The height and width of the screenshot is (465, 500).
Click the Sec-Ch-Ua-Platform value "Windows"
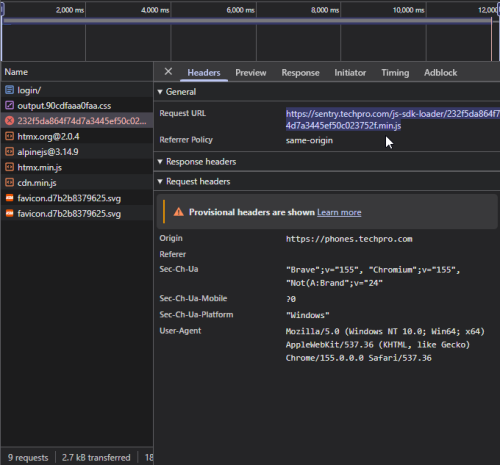tap(307, 315)
